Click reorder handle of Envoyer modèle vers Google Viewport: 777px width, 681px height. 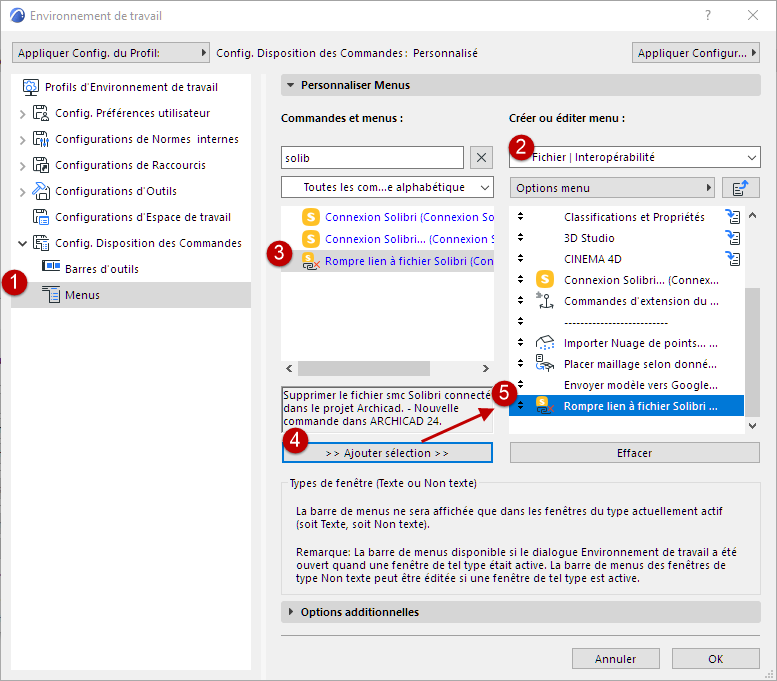(520, 384)
